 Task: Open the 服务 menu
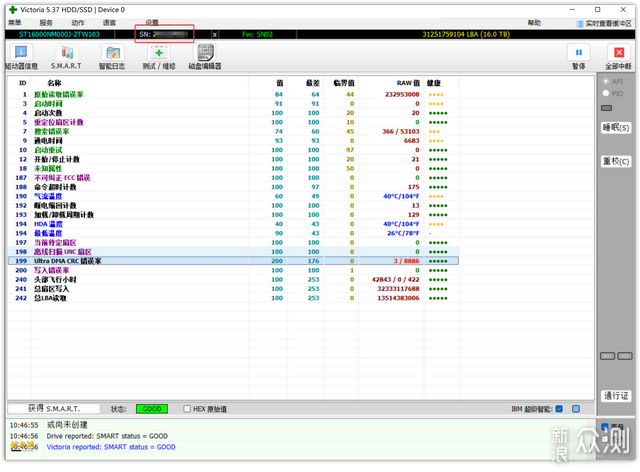[46, 23]
